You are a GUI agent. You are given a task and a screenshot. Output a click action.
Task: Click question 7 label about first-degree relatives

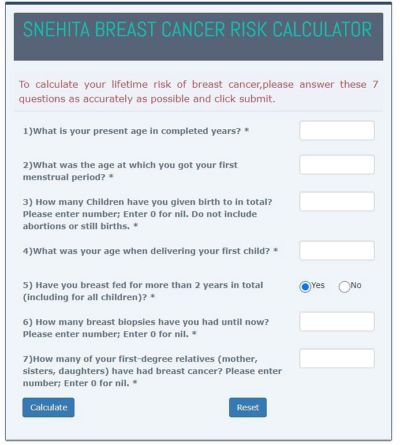click(x=152, y=371)
